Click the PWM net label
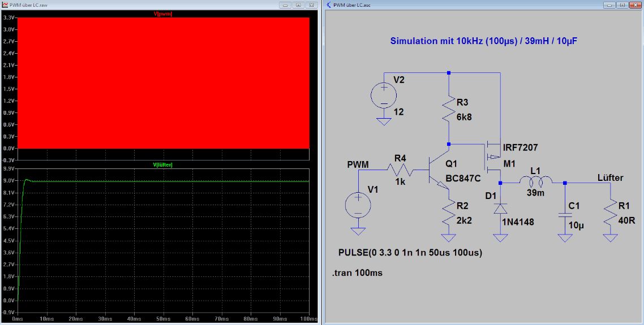 pos(358,164)
